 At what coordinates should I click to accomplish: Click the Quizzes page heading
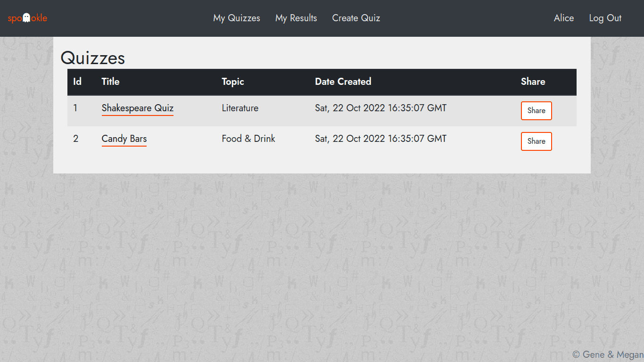tap(93, 58)
